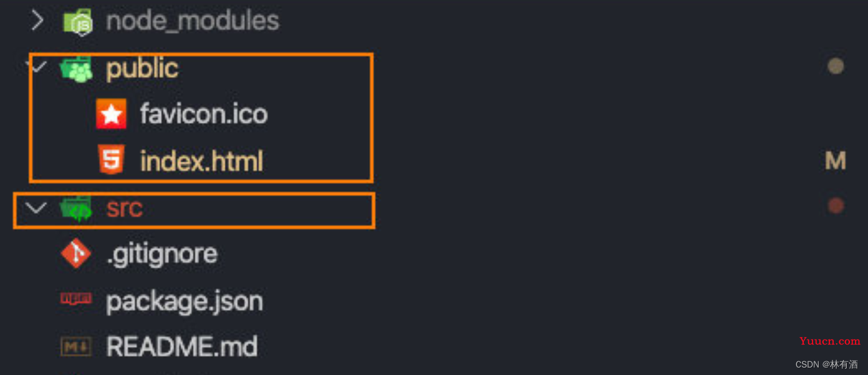
Task: Click the favicon.ico star icon
Action: point(112,114)
